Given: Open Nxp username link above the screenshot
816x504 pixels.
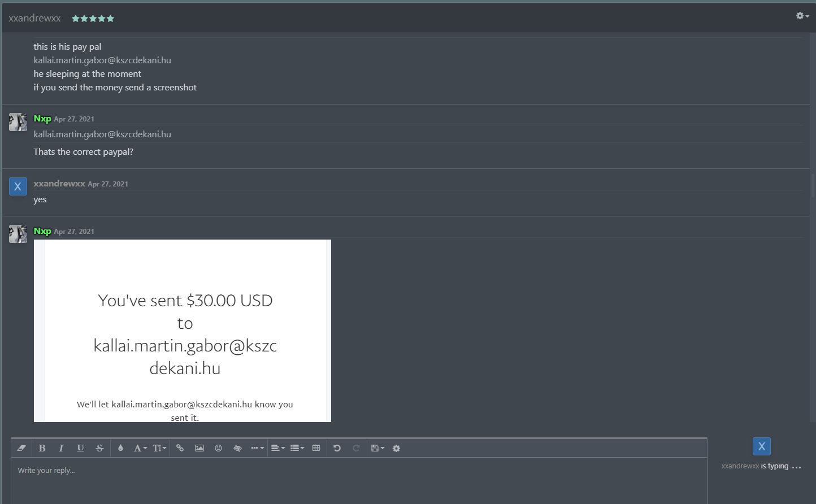Looking at the screenshot, I should point(42,231).
